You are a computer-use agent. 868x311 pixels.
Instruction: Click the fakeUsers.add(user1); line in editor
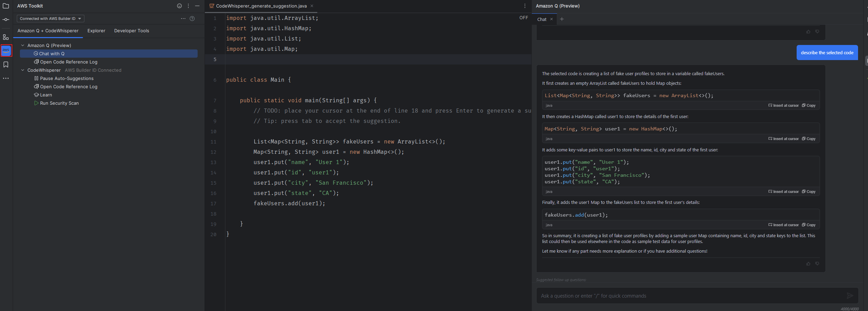pos(289,204)
